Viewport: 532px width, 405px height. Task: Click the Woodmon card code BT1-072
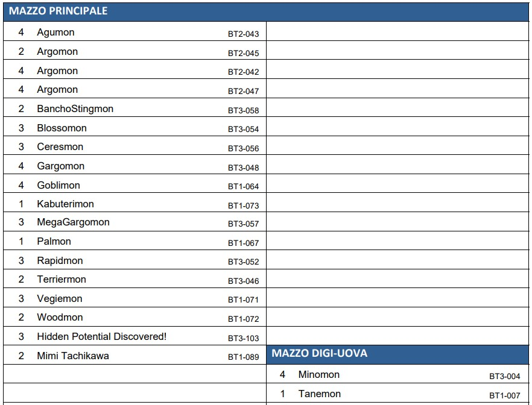(243, 319)
